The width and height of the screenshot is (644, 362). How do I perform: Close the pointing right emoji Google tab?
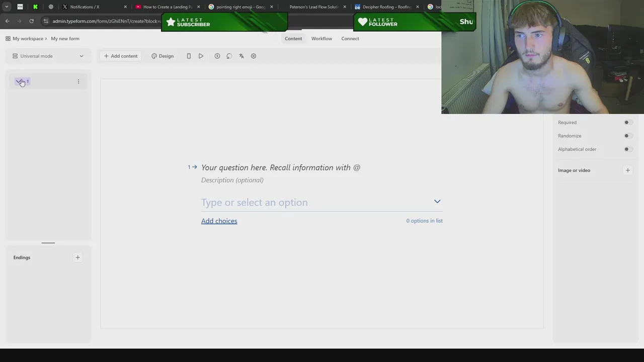click(x=272, y=7)
